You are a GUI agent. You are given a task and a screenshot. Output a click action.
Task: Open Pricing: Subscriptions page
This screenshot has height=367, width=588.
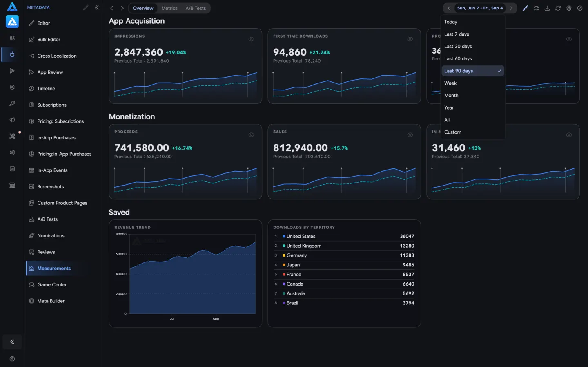[62, 121]
